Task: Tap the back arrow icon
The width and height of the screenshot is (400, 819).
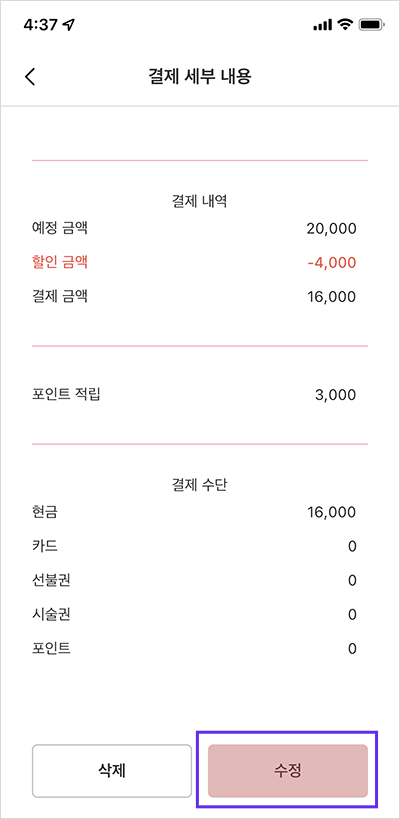Action: point(30,77)
